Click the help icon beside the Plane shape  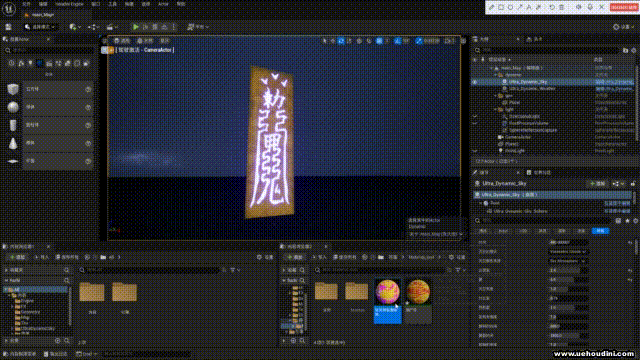[88, 161]
